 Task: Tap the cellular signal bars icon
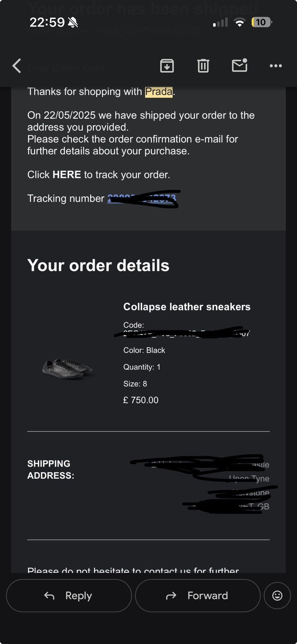[x=221, y=23]
